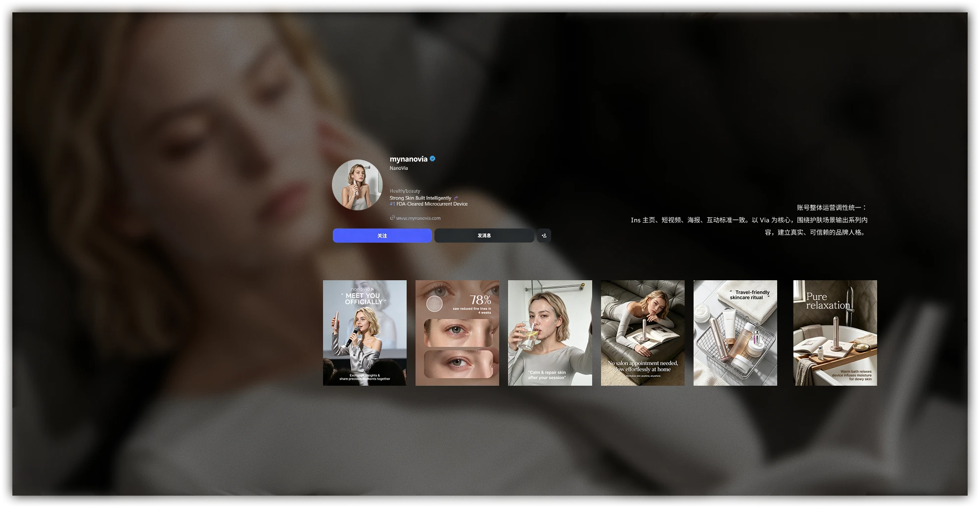Click the "Health/beauty" category label
The width and height of the screenshot is (980, 508).
405,191
